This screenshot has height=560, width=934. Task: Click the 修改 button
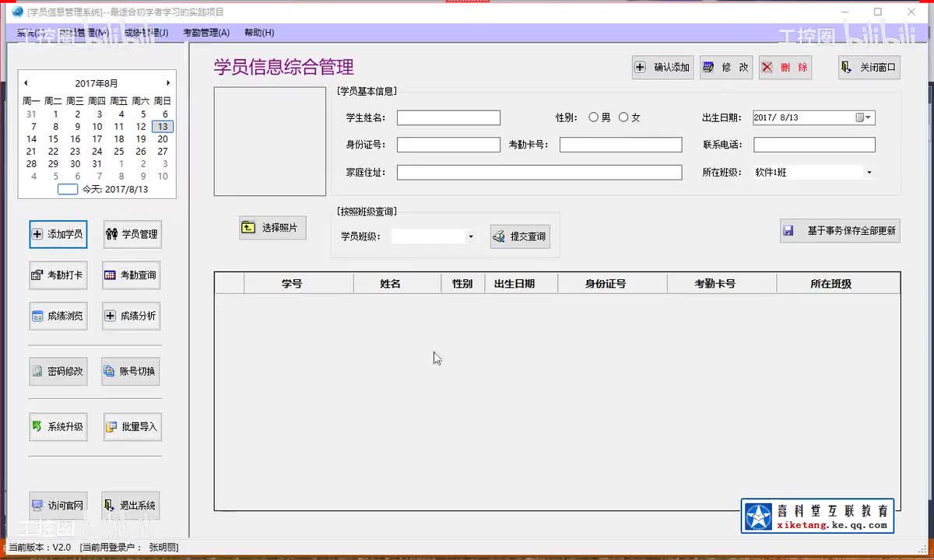pos(726,68)
